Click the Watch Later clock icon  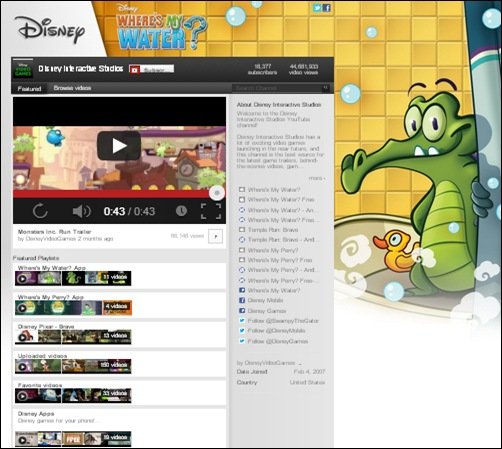tap(181, 211)
